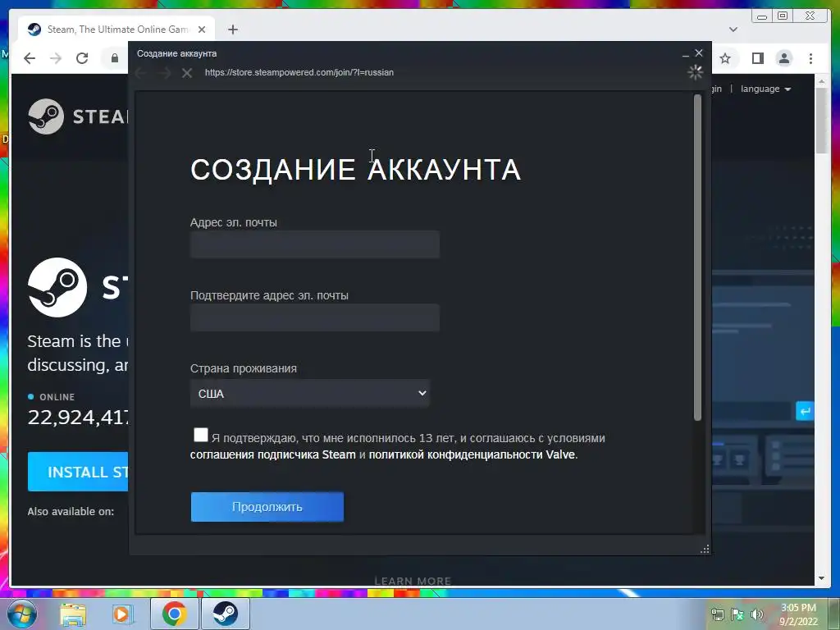Go back in Steam popup window
Image resolution: width=840 pixels, height=630 pixels.
(x=141, y=73)
